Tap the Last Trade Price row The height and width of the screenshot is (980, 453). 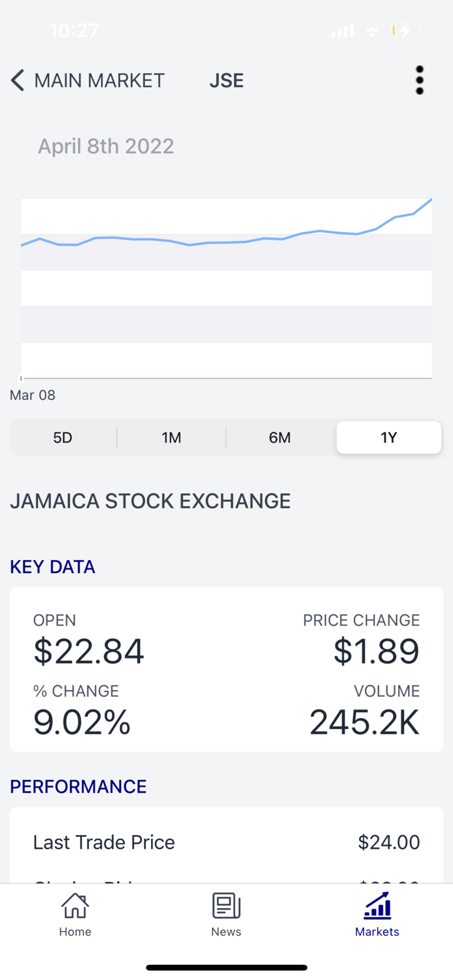(x=104, y=842)
